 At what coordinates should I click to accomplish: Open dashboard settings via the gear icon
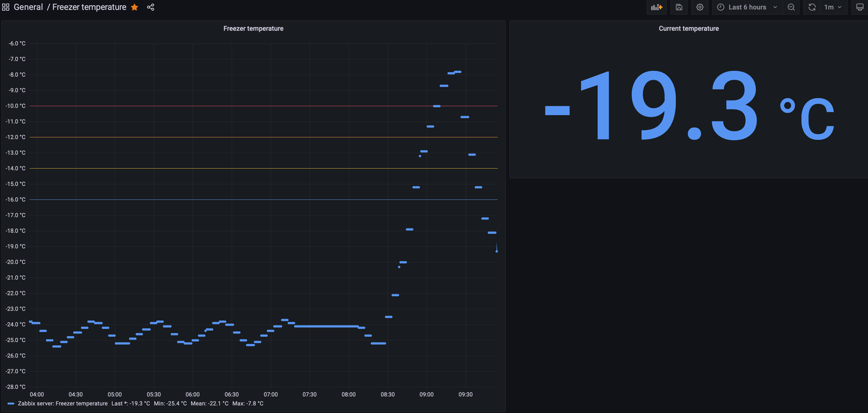pos(700,7)
